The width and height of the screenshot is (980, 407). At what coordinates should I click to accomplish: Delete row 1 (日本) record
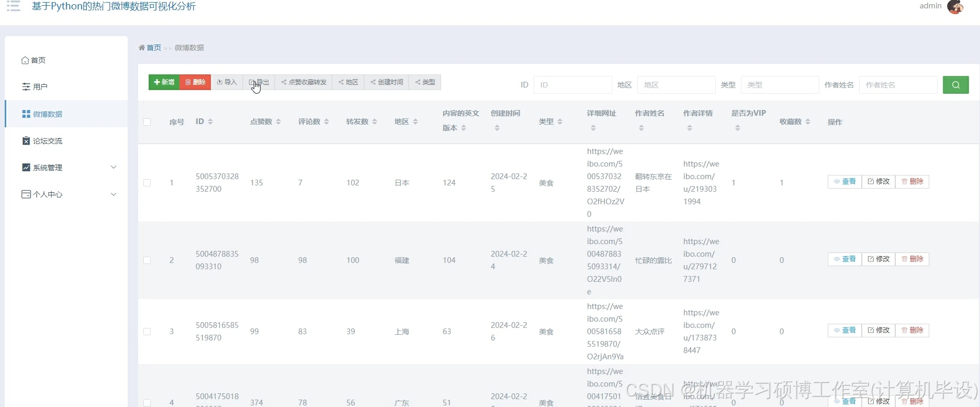[x=912, y=182]
